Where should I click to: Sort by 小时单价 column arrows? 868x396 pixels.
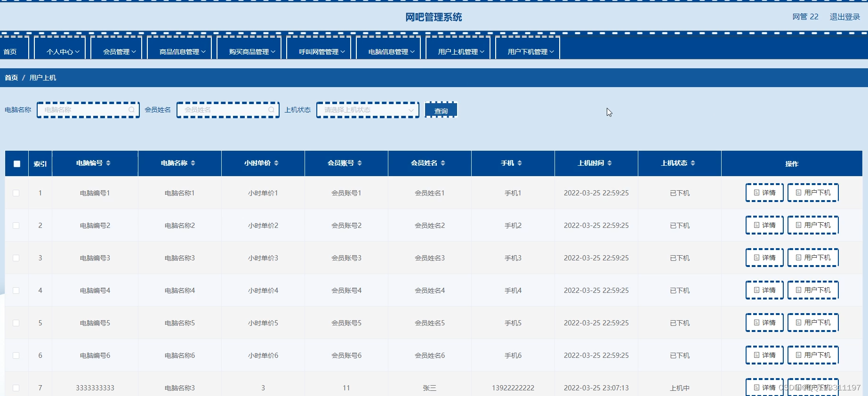(x=276, y=163)
